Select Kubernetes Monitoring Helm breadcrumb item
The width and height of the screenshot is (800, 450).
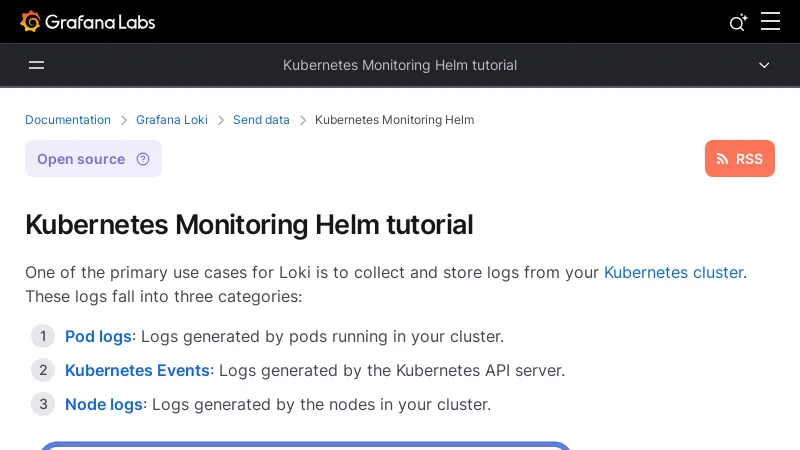pos(394,120)
